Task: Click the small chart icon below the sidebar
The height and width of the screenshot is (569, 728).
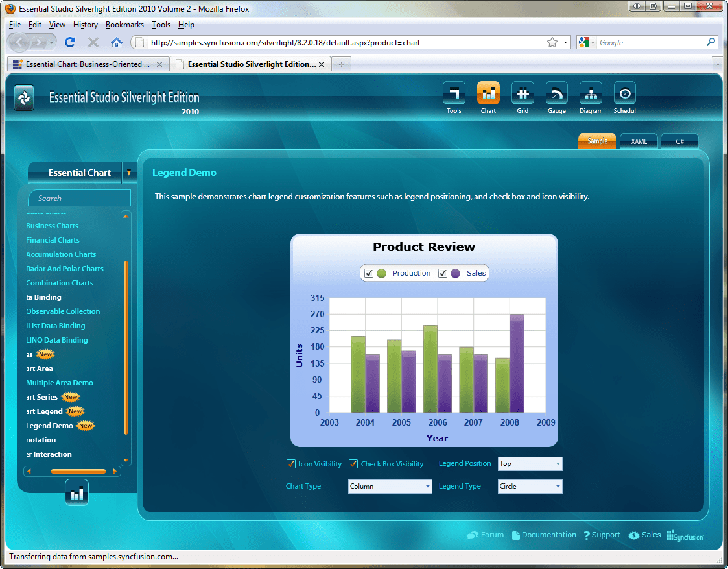Action: click(77, 492)
